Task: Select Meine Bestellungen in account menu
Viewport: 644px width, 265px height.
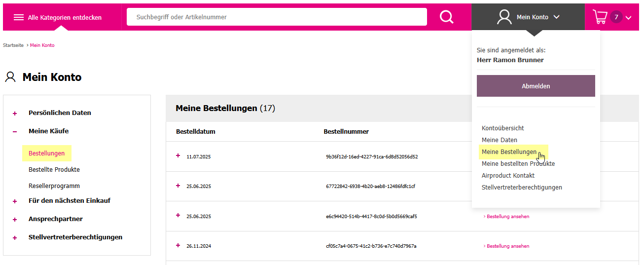Action: coord(509,151)
